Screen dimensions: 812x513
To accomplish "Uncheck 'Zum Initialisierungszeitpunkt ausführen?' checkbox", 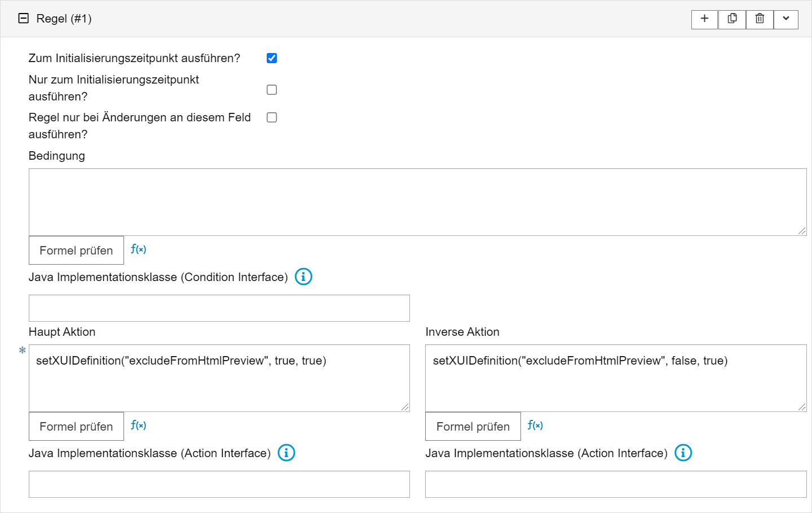I will (x=272, y=58).
